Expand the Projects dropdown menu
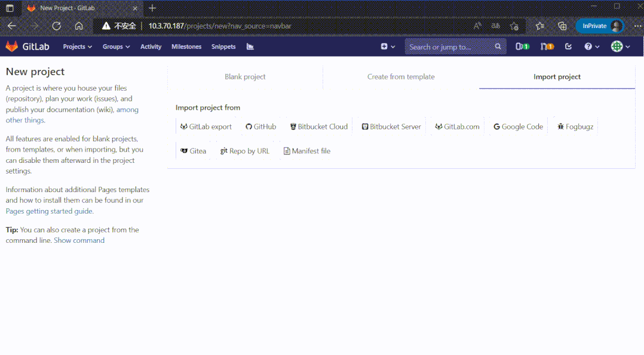644x355 pixels. coord(78,47)
